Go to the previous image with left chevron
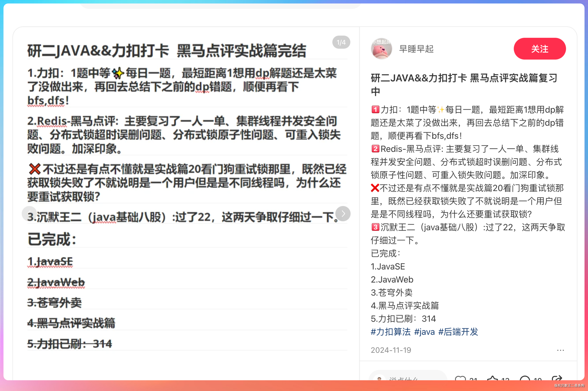 pos(29,214)
